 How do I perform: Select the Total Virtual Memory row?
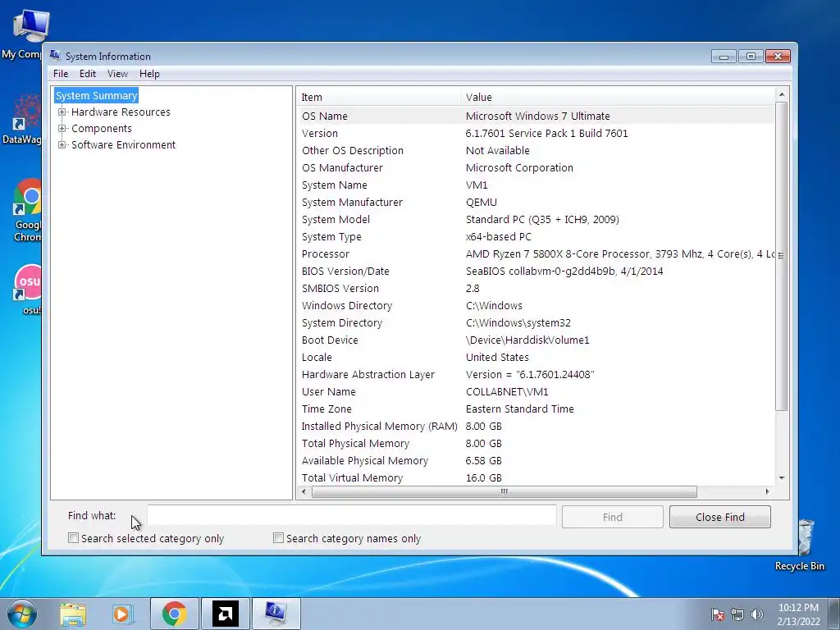point(536,478)
